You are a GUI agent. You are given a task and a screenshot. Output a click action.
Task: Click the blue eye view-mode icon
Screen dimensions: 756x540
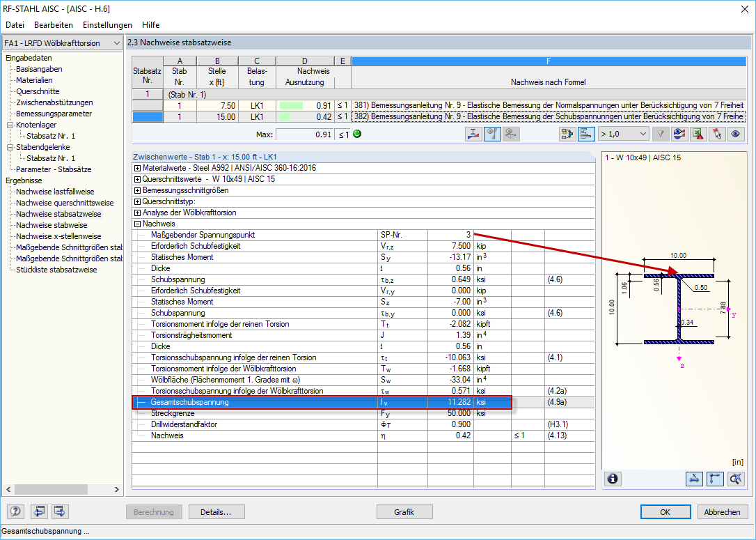pyautogui.click(x=735, y=134)
